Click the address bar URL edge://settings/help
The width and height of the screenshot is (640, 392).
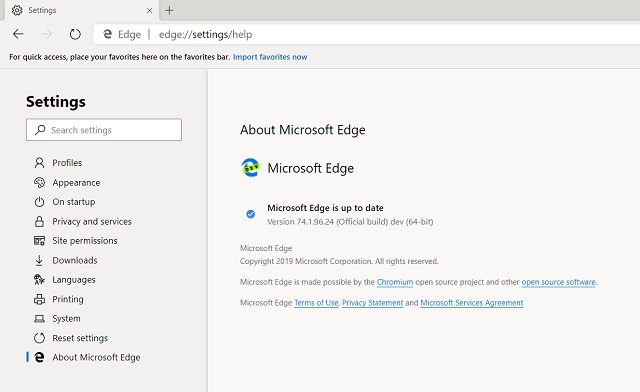click(205, 34)
